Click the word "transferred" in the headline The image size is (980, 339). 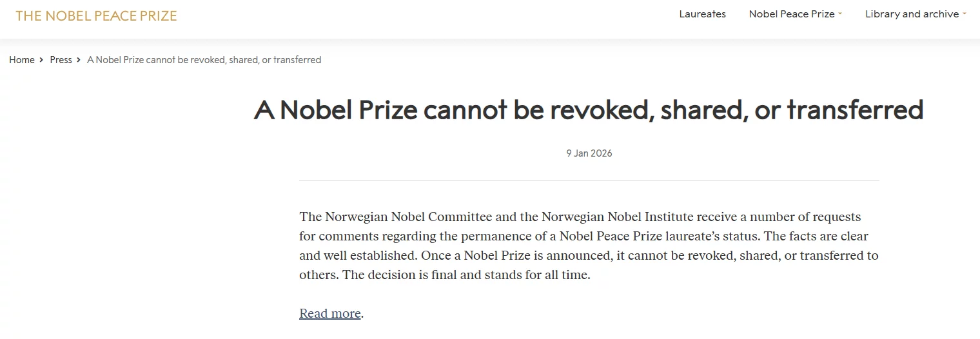click(x=855, y=110)
